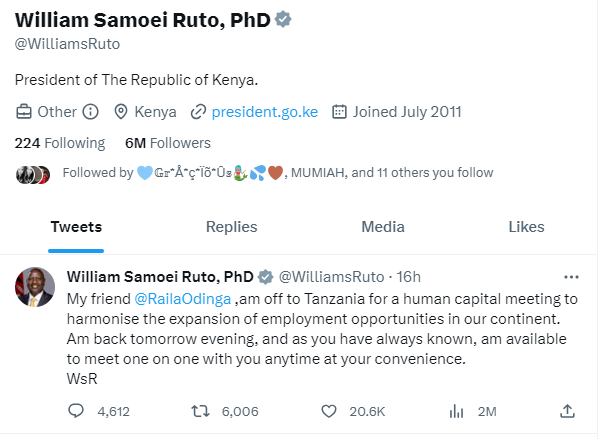Open the tweet author's profile picture
The height and width of the screenshot is (439, 612).
(36, 288)
